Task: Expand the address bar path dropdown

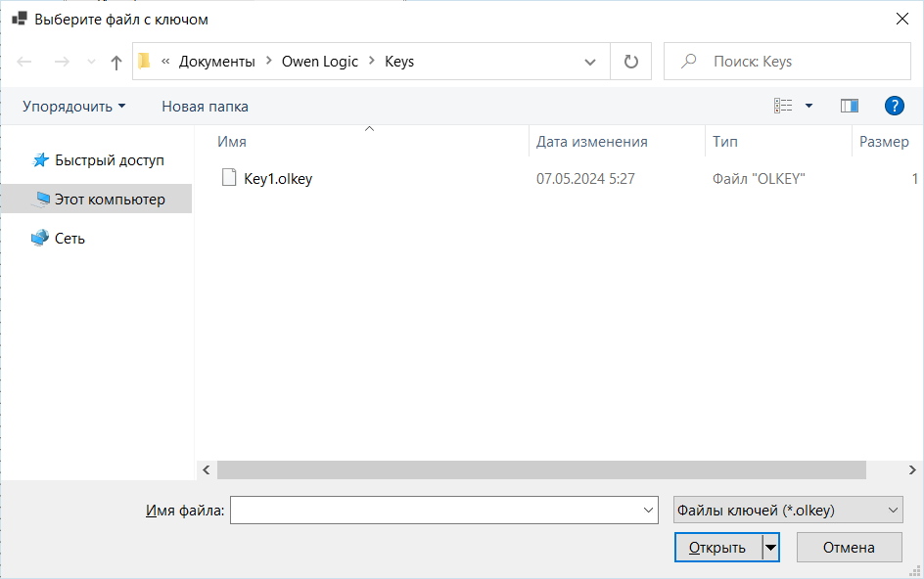Action: click(590, 62)
